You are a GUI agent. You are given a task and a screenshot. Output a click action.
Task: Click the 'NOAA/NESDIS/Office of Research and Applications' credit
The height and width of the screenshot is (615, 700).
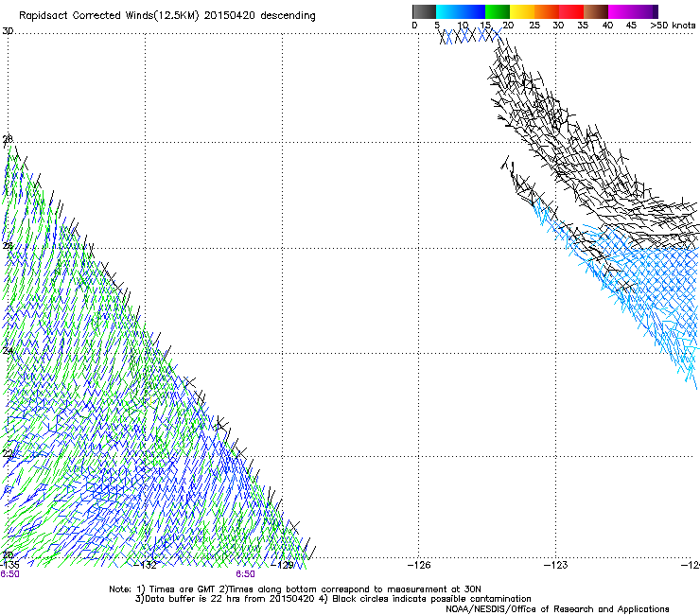coord(557,609)
